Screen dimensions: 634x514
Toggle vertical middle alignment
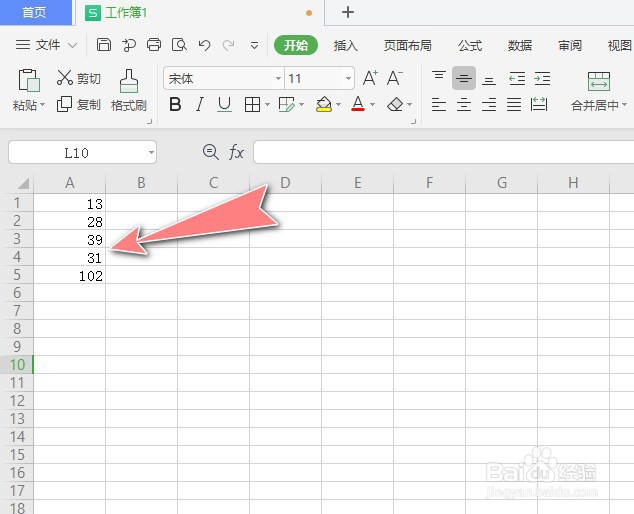pyautogui.click(x=464, y=78)
